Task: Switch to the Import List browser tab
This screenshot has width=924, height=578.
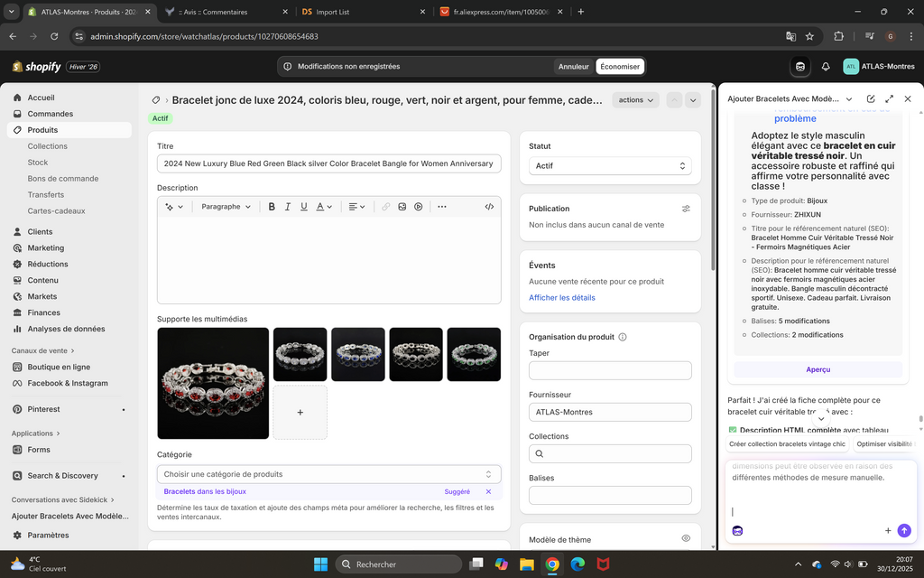Action: (363, 12)
